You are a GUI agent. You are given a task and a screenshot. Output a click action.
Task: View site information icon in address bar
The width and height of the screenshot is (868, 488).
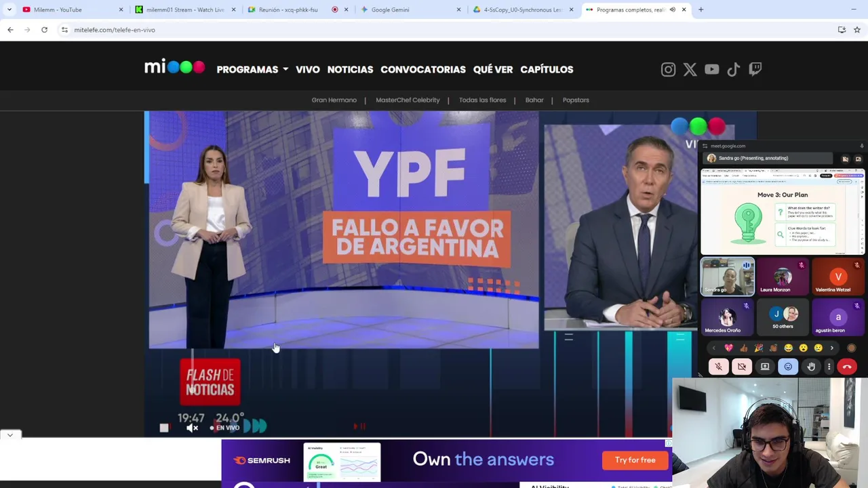coord(64,30)
